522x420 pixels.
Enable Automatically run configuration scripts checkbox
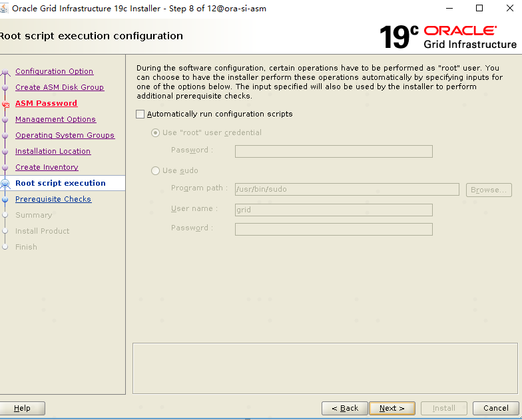[x=140, y=114]
